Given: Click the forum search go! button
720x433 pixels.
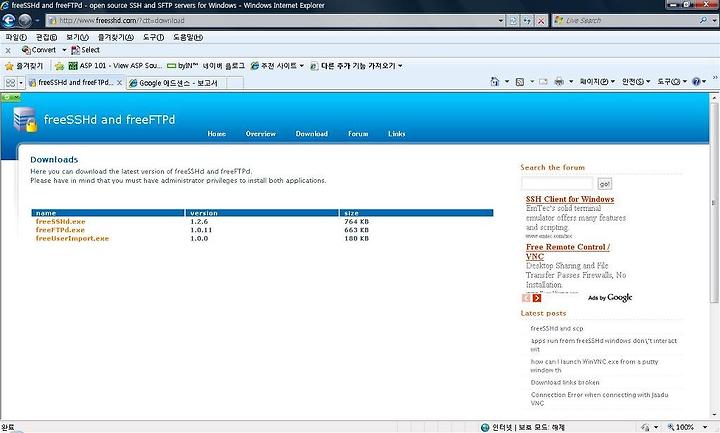Looking at the screenshot, I should (x=605, y=184).
